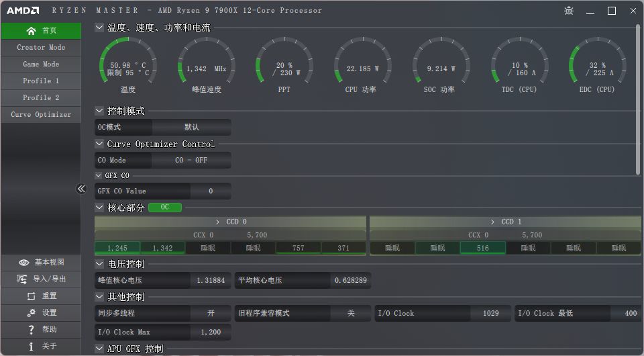Select CCD 1 core showing 516

tap(483, 248)
